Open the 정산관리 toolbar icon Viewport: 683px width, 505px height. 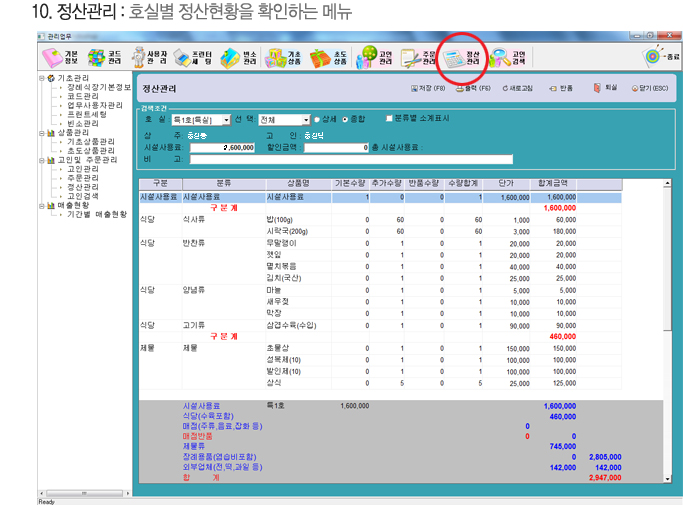pyautogui.click(x=465, y=57)
